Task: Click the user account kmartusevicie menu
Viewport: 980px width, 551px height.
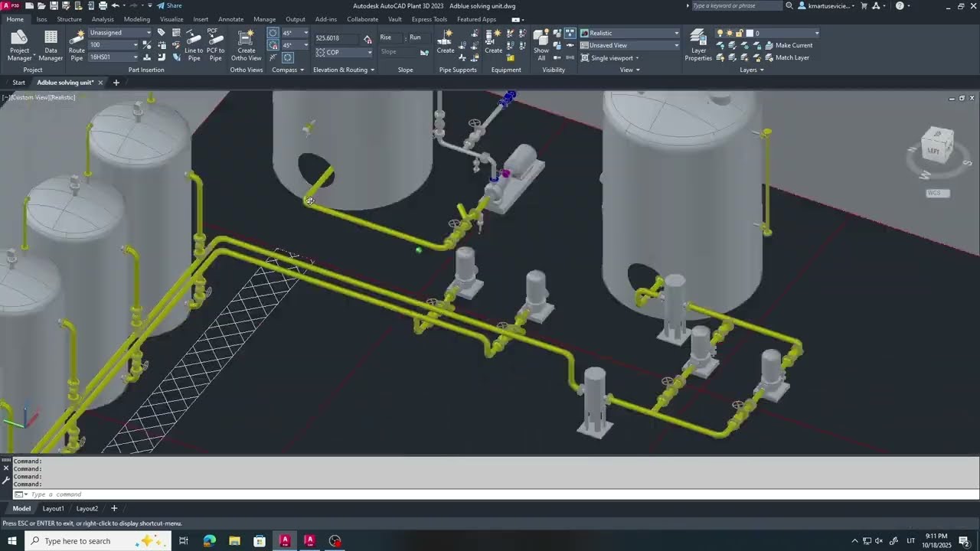Action: click(x=826, y=5)
